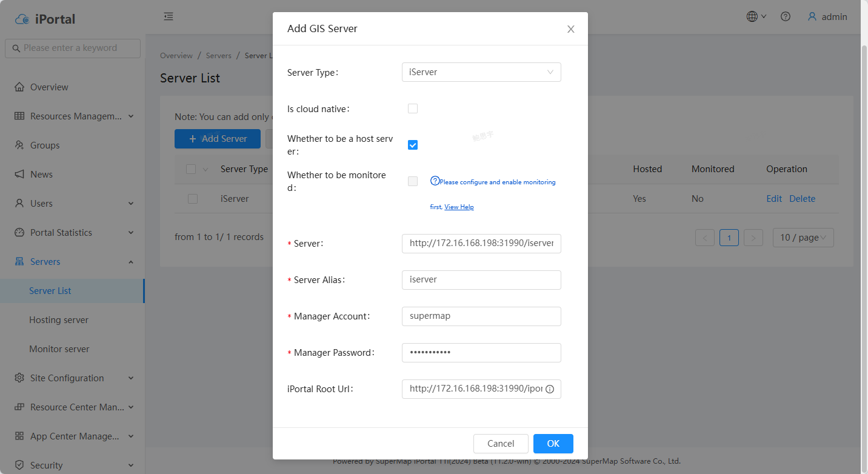The image size is (868, 474).
Task: Click the sidebar keyword search box
Action: point(73,48)
